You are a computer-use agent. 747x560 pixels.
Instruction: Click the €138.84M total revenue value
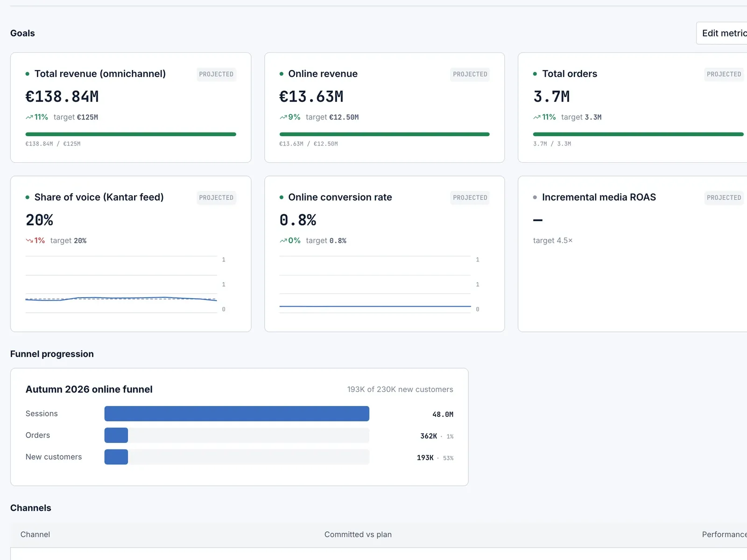[62, 97]
